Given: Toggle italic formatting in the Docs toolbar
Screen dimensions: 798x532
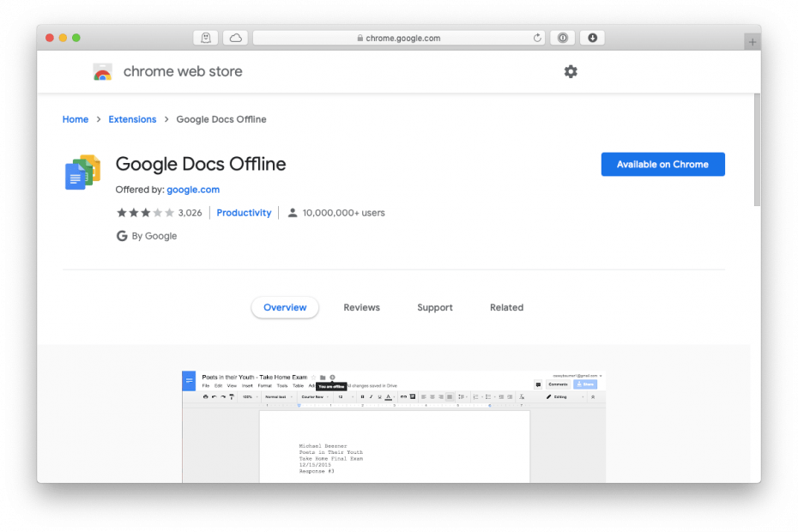Looking at the screenshot, I should [371, 396].
